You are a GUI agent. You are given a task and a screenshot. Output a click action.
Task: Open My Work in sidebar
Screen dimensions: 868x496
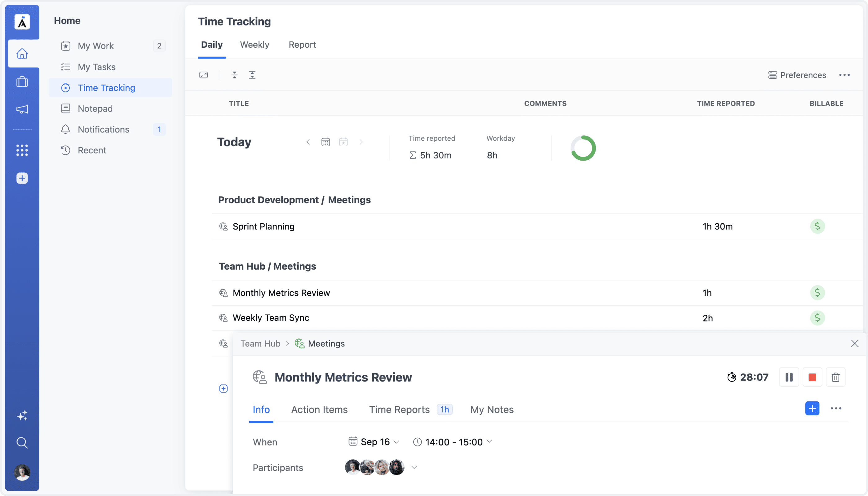[110, 46]
